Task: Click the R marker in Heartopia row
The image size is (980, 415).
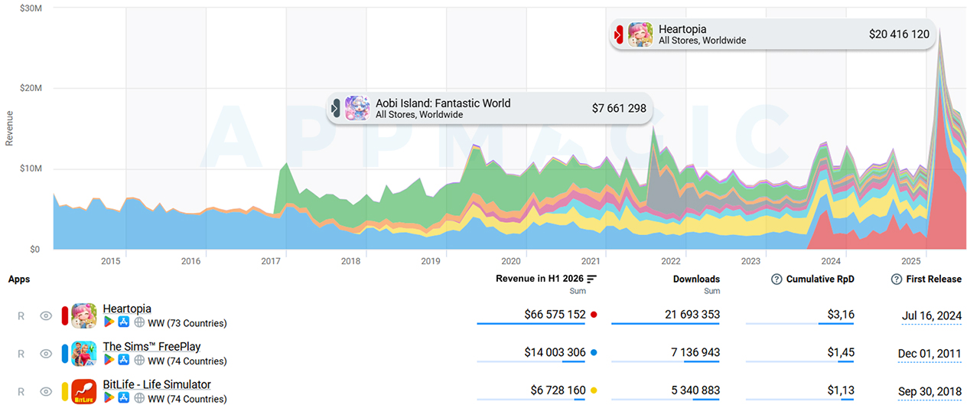Action: pos(21,315)
